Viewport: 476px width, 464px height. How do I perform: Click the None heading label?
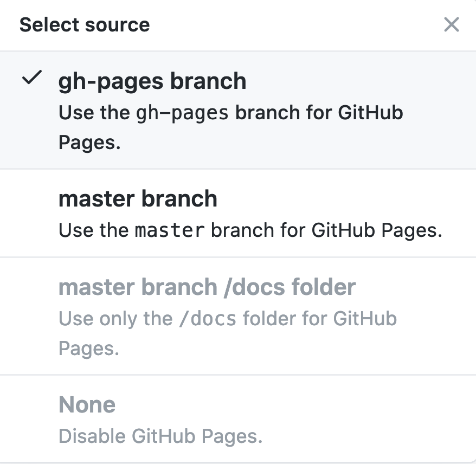[87, 404]
